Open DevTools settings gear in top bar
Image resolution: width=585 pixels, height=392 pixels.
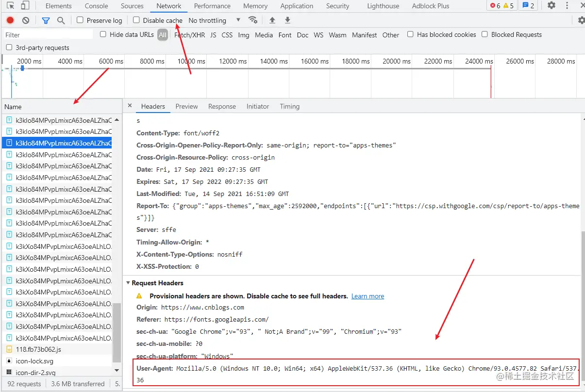pos(552,5)
